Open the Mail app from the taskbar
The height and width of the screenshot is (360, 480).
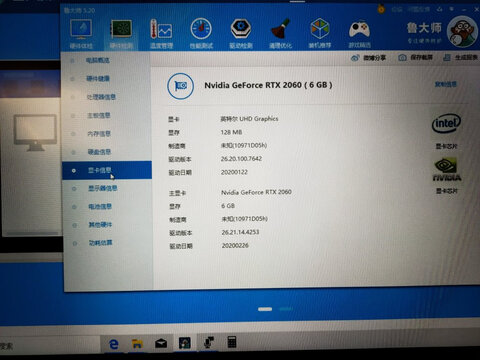[x=161, y=343]
